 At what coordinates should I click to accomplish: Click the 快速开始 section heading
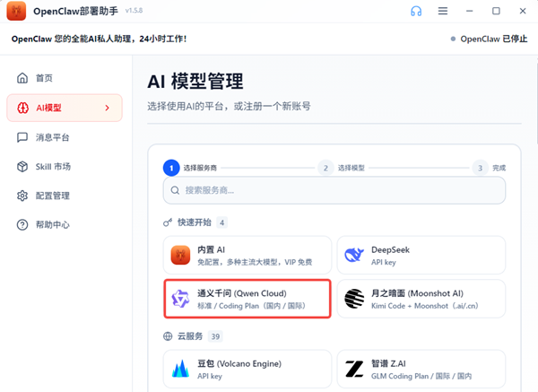click(x=195, y=222)
